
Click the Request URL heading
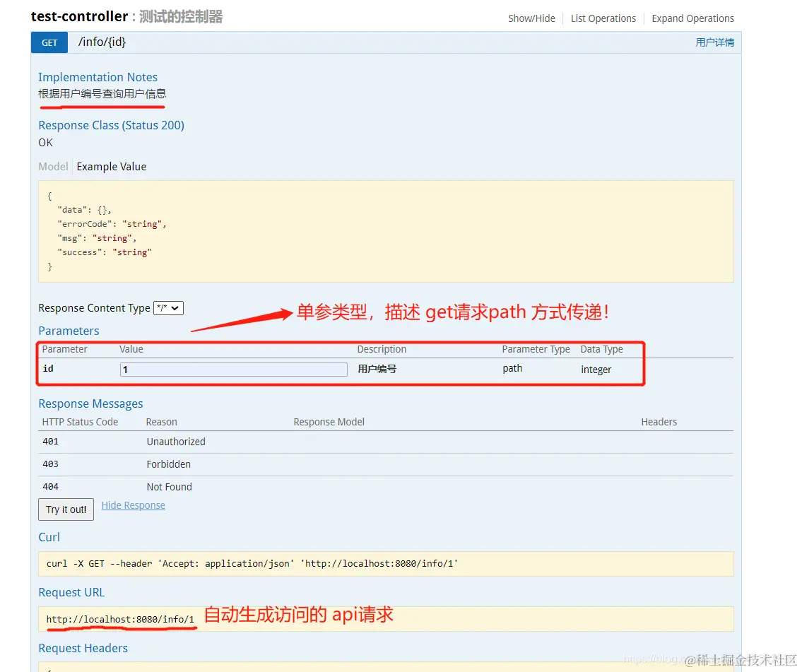[71, 593]
